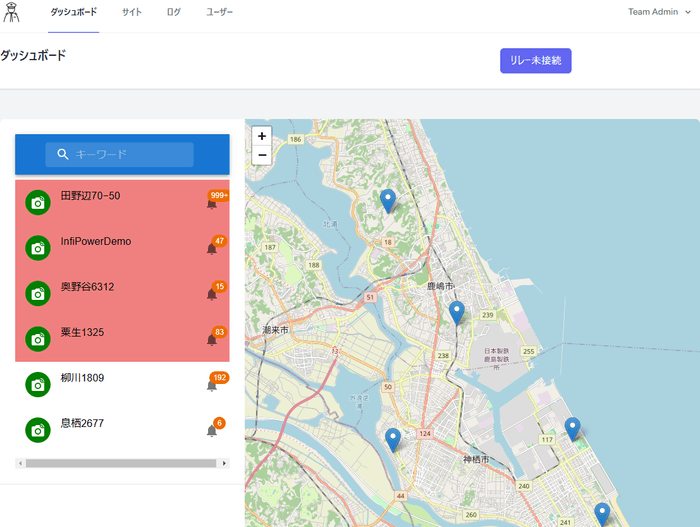Click the camera icon for 田野辺70-50
Screen dimensions: 700x527
(x=37, y=202)
